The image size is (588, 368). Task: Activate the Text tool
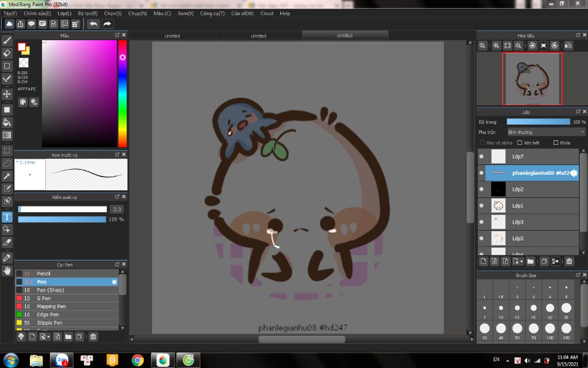point(7,217)
